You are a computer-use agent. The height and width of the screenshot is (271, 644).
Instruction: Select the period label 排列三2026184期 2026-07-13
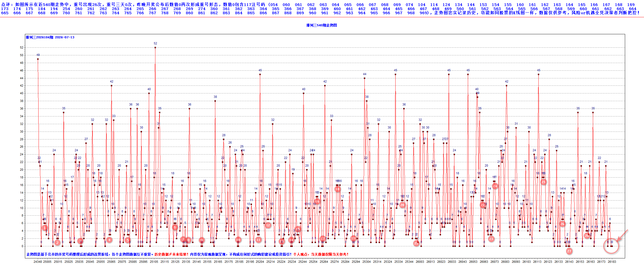pyautogui.click(x=50, y=37)
